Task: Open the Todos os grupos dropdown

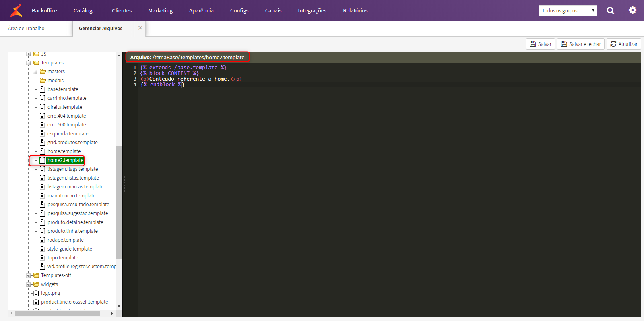Action: [x=568, y=11]
